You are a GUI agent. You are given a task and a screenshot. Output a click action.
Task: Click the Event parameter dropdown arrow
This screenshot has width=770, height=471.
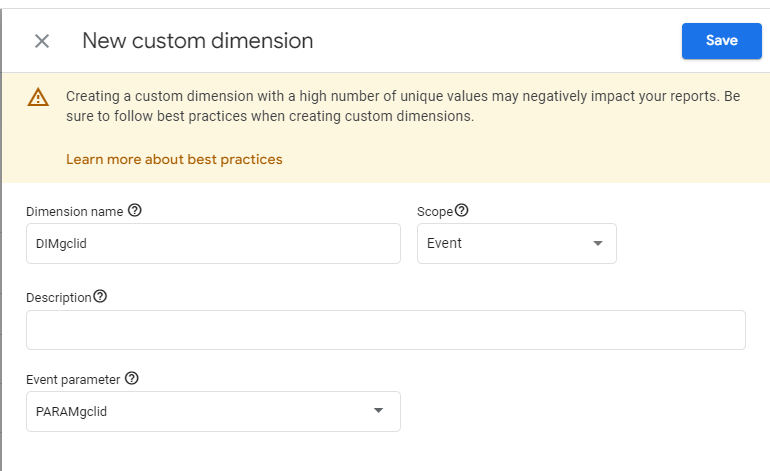coord(378,411)
